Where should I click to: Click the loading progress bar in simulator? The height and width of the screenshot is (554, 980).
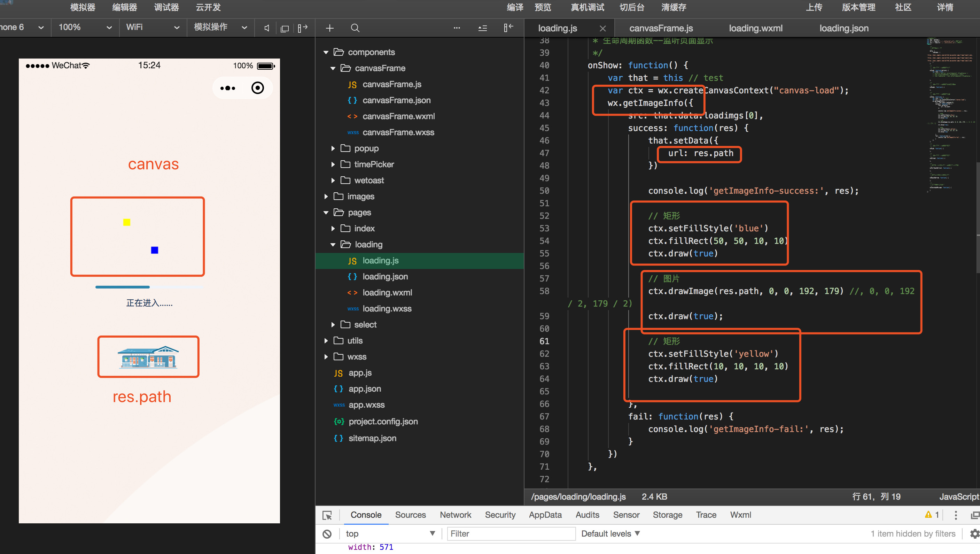[149, 287]
